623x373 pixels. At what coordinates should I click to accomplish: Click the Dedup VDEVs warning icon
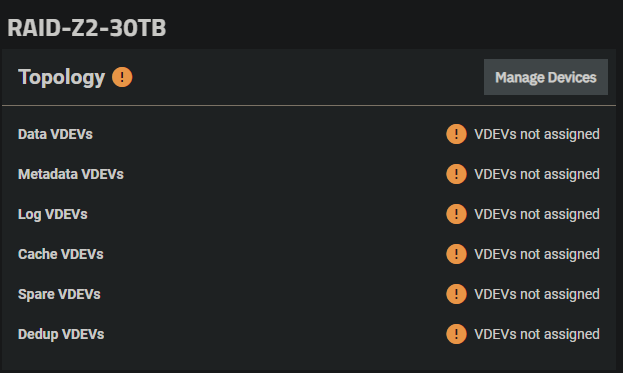click(456, 334)
